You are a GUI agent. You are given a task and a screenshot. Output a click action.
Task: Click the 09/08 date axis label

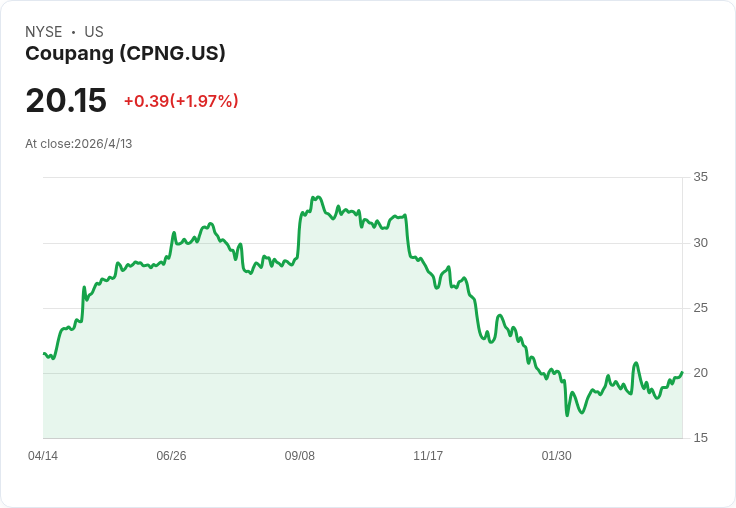(x=300, y=456)
